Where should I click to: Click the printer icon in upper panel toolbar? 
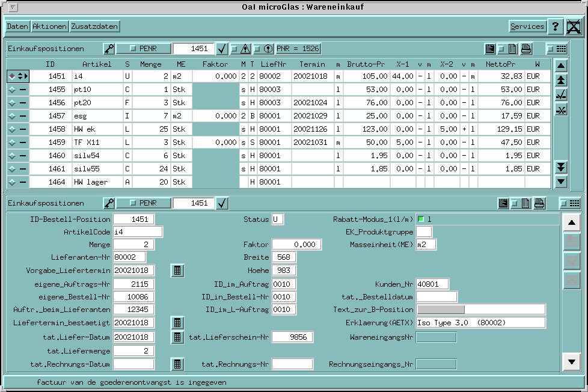point(526,49)
